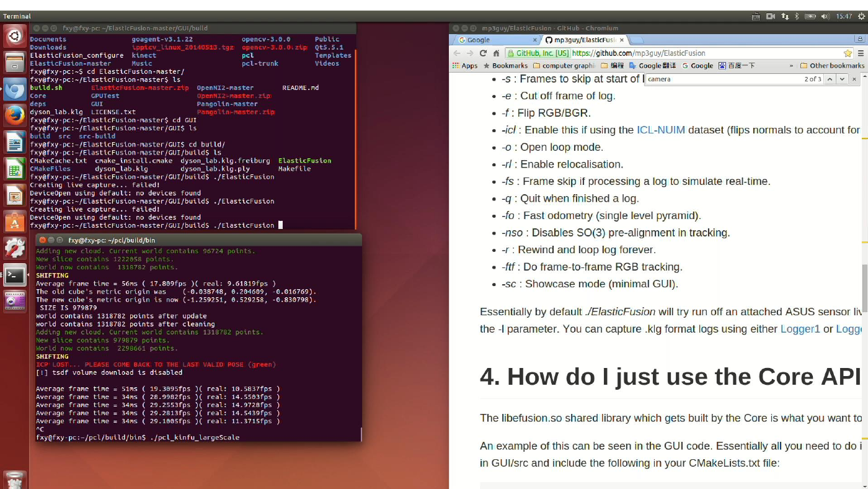The height and width of the screenshot is (489, 868).
Task: Open the Google bookmark in bookmarks bar
Action: coord(697,66)
